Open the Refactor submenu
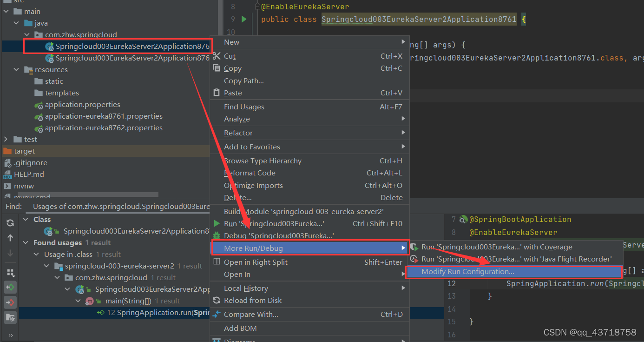The image size is (644, 342). (309, 133)
